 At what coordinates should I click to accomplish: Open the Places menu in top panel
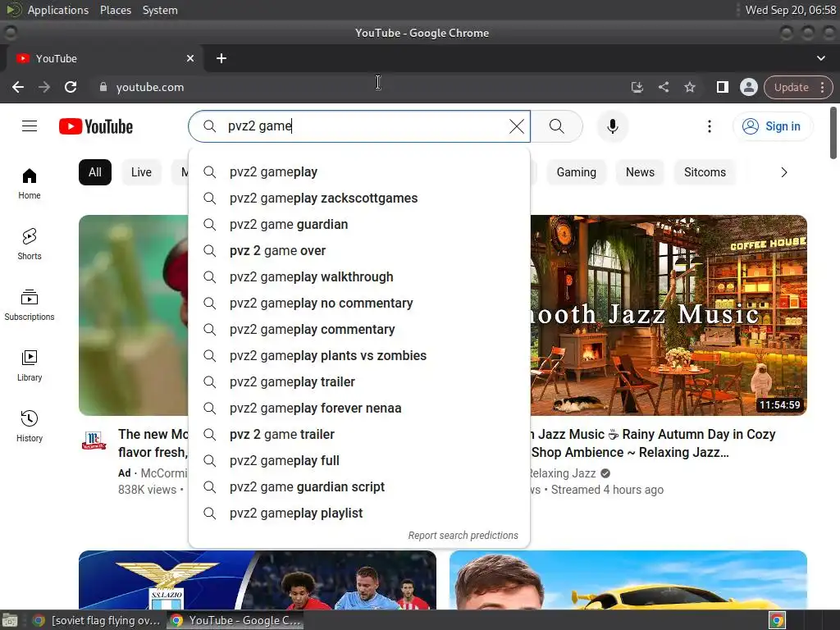(116, 10)
